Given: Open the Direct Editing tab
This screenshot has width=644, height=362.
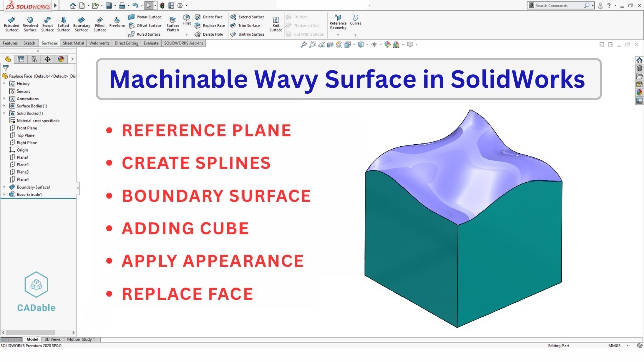Looking at the screenshot, I should pyautogui.click(x=126, y=43).
